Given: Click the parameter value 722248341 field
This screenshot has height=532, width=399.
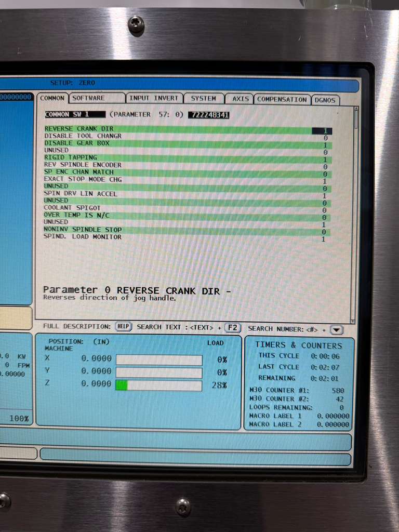Looking at the screenshot, I should (208, 115).
